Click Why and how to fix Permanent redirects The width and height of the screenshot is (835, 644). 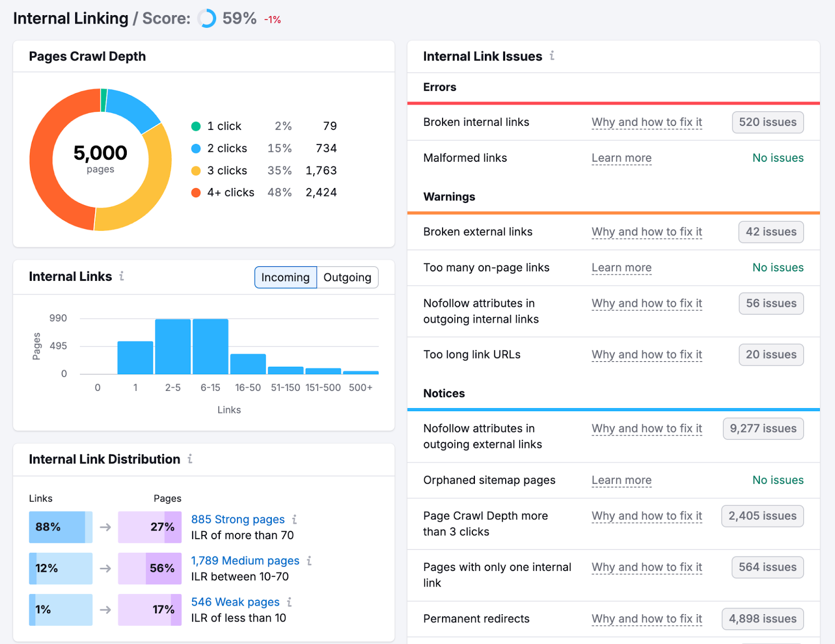pos(647,618)
